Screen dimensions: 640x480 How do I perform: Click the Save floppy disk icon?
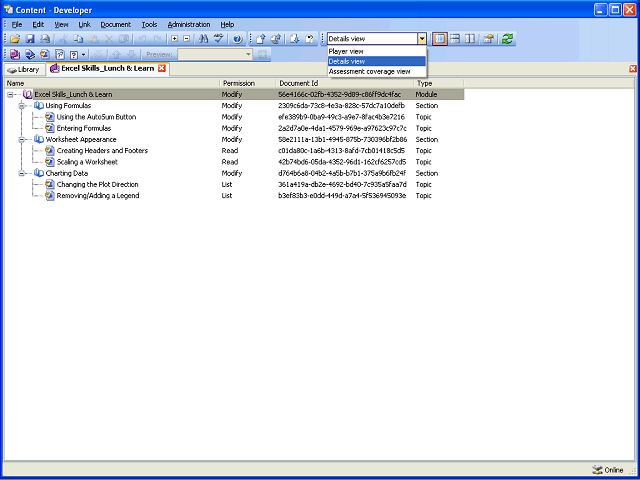[30, 39]
